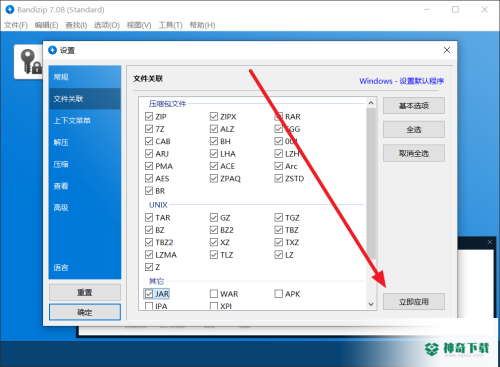Uncheck the ZIPX checkbox
Image resolution: width=500 pixels, height=367 pixels.
pyautogui.click(x=214, y=116)
